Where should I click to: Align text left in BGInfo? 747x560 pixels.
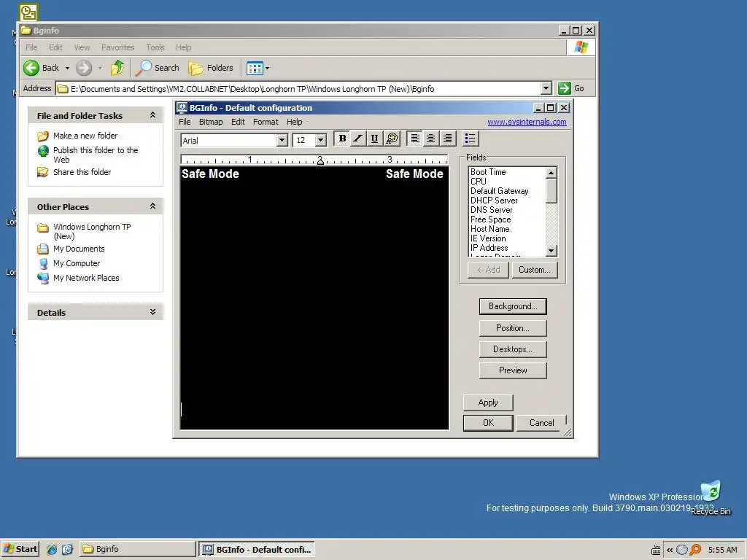415,139
